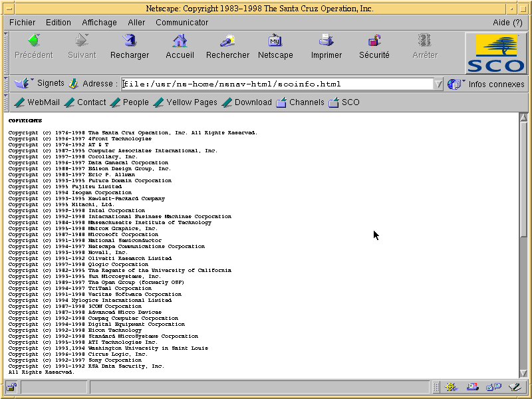Click the Précédent back arrow icon
This screenshot has width=532, height=399.
[x=34, y=41]
